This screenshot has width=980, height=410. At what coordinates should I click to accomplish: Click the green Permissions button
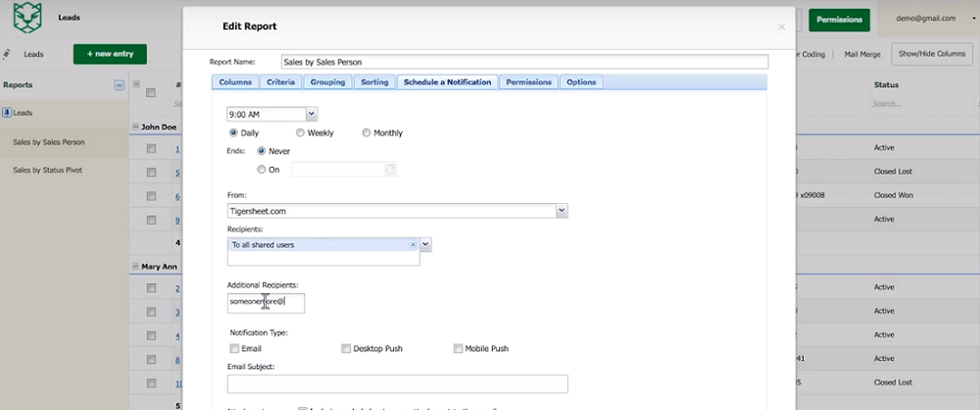pos(839,20)
